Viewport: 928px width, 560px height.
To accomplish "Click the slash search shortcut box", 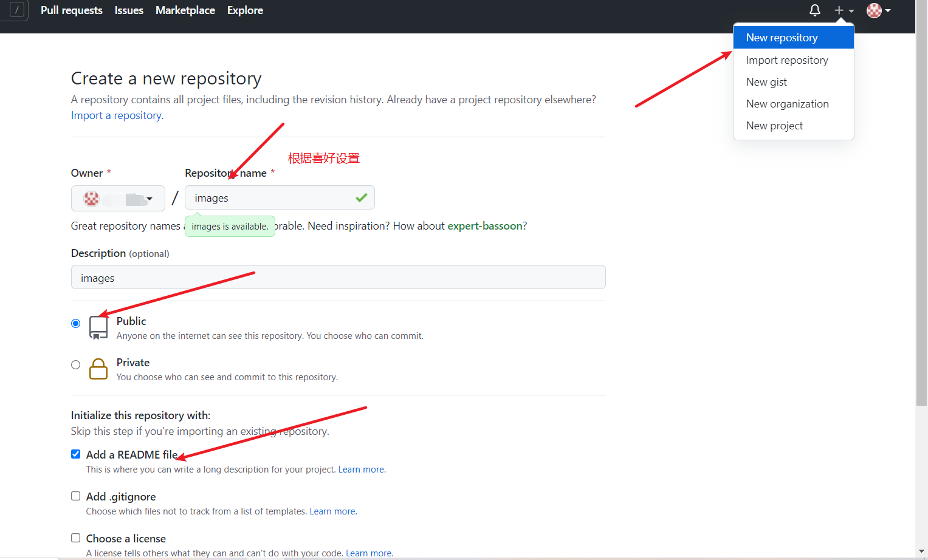I will pos(17,10).
